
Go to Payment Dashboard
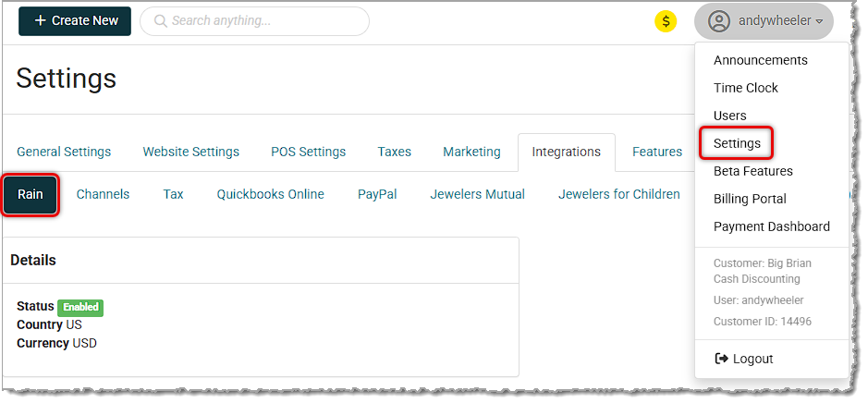point(771,226)
